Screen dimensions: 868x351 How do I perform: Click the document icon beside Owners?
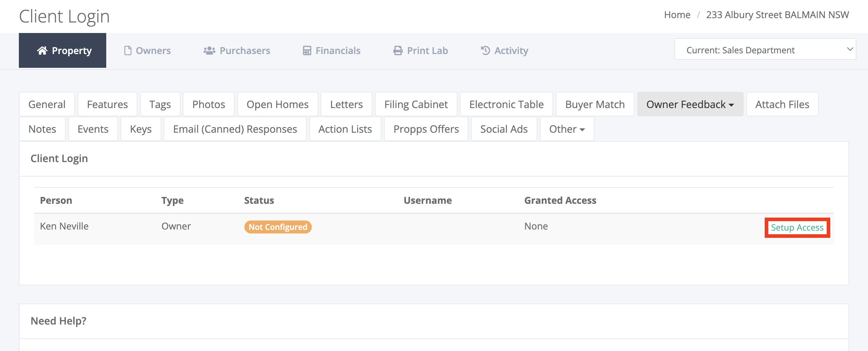click(128, 50)
